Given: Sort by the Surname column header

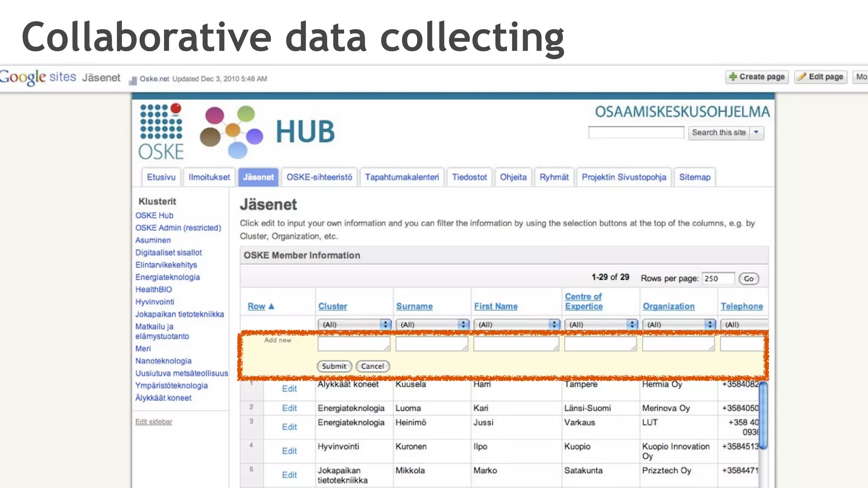Looking at the screenshot, I should point(414,306).
